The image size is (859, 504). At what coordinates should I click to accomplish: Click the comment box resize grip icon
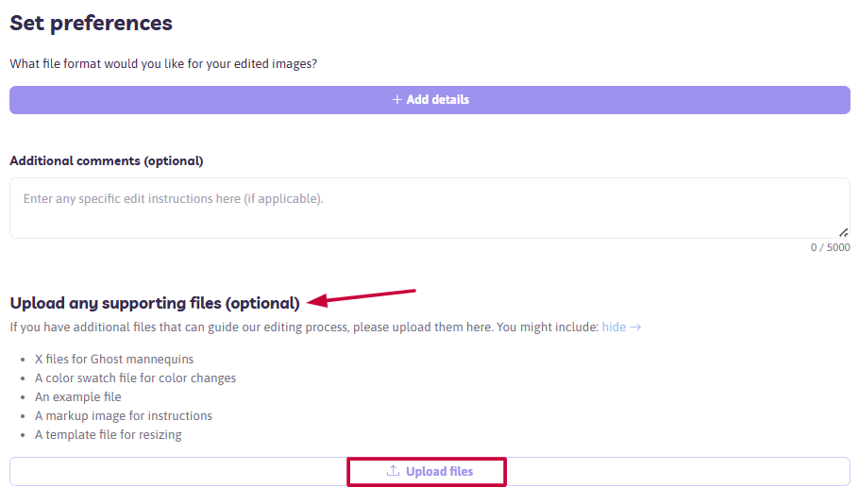point(843,232)
